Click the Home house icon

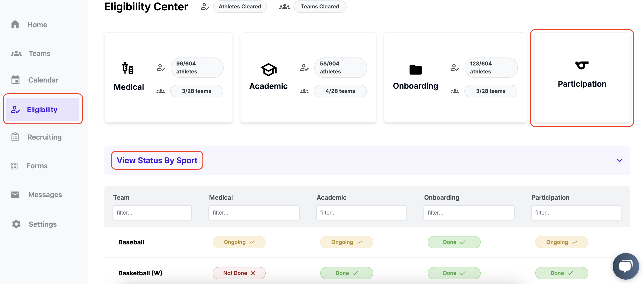point(15,25)
